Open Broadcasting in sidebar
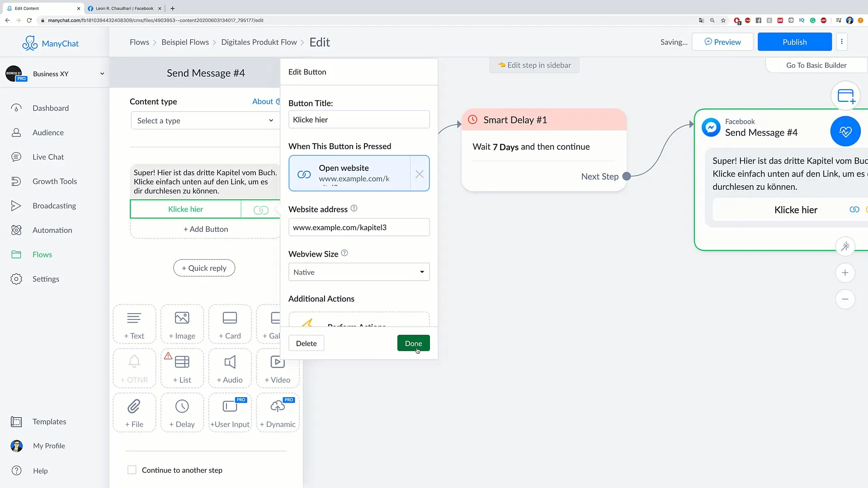 coord(54,206)
